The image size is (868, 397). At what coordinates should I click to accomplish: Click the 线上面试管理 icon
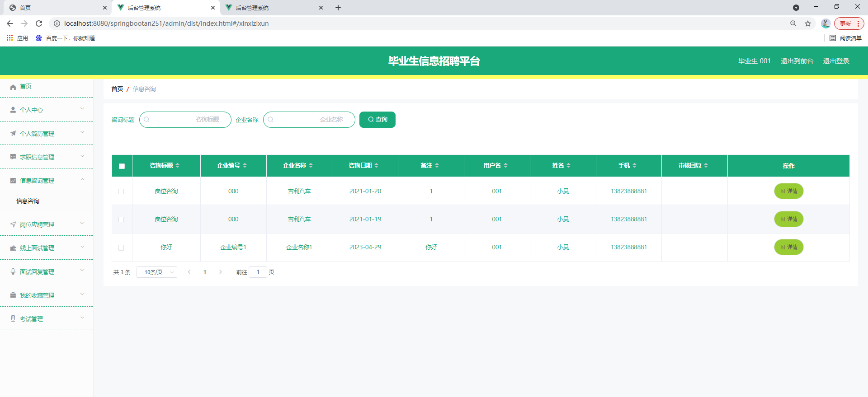[13, 248]
